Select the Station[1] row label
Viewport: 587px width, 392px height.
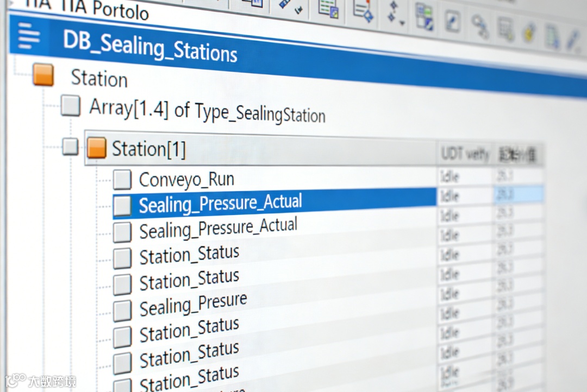[x=148, y=149]
